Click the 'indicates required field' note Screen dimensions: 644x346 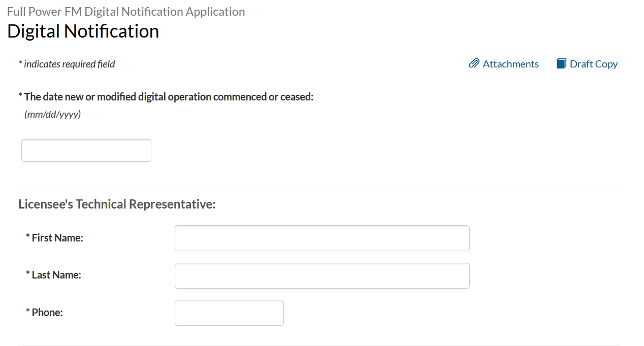(69, 64)
